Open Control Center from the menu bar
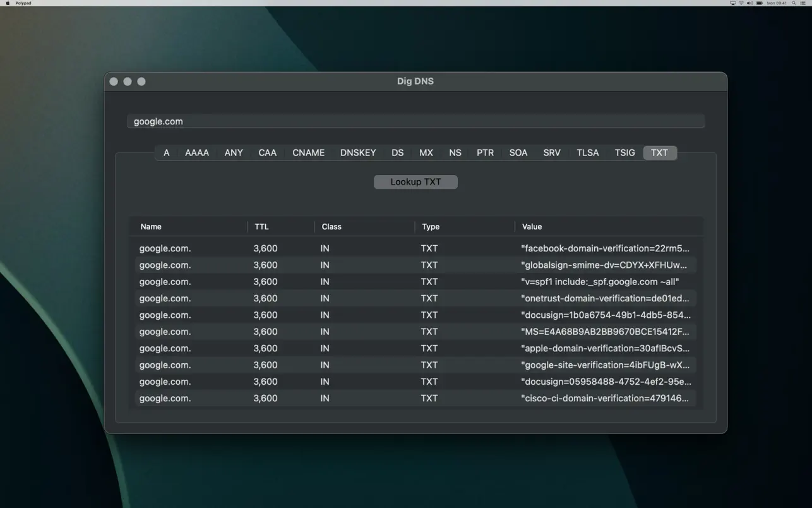 (803, 3)
